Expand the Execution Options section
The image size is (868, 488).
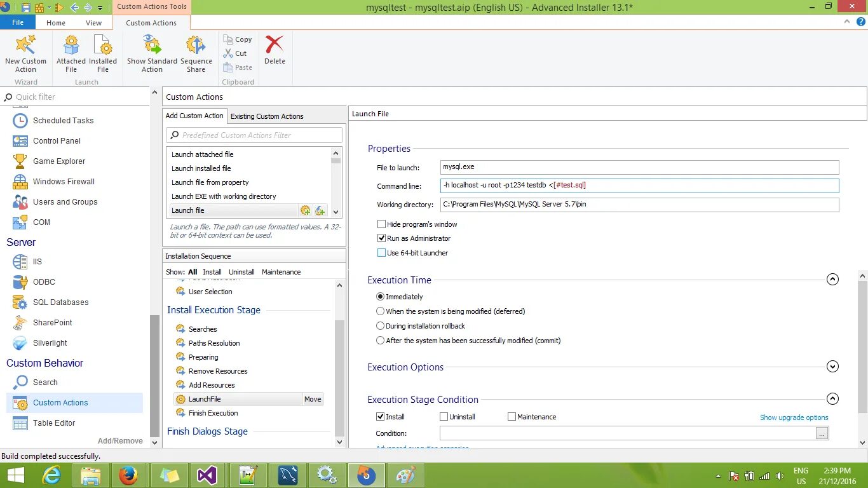click(x=832, y=366)
